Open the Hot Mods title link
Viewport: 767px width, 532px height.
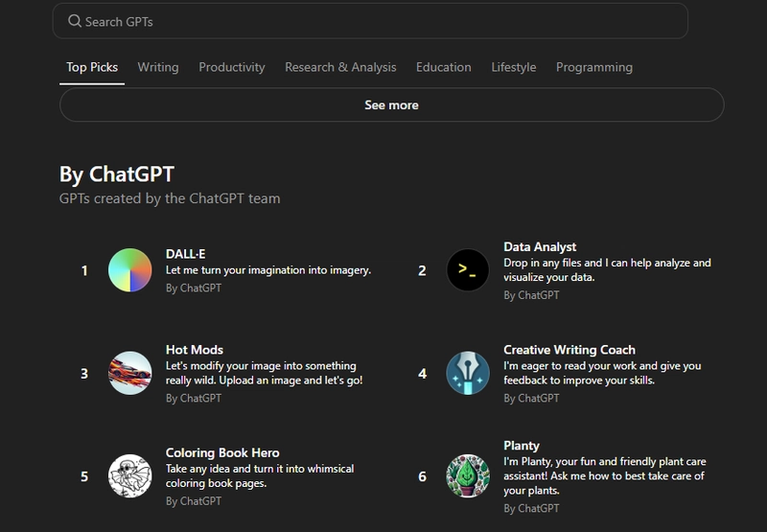[195, 350]
